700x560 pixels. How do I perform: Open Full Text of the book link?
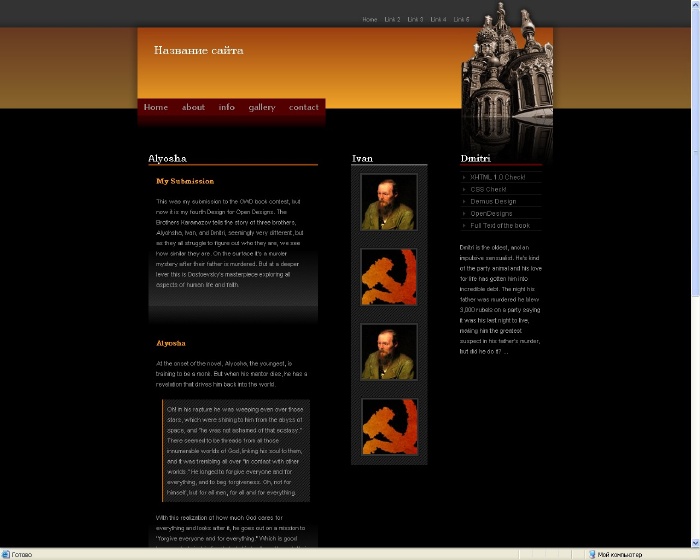[x=500, y=226]
